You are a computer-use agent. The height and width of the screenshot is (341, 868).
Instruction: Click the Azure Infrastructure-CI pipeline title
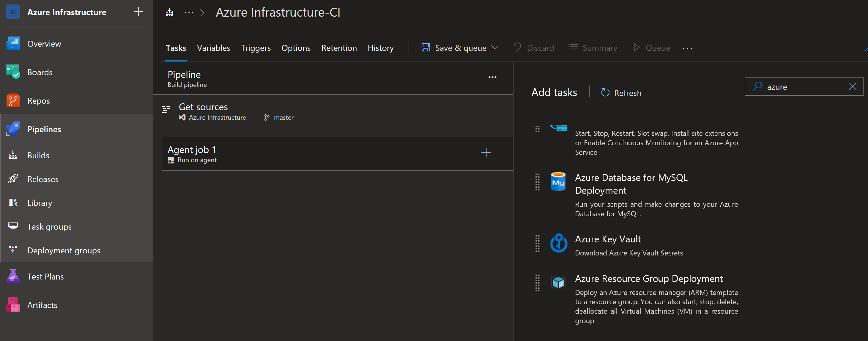point(278,12)
